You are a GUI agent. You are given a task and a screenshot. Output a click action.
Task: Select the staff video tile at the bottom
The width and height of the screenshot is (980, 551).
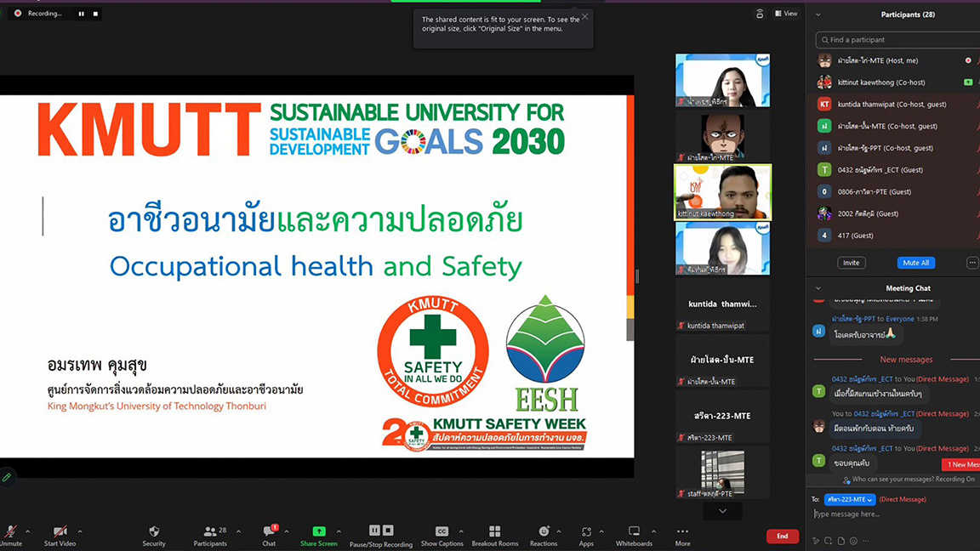click(x=722, y=472)
